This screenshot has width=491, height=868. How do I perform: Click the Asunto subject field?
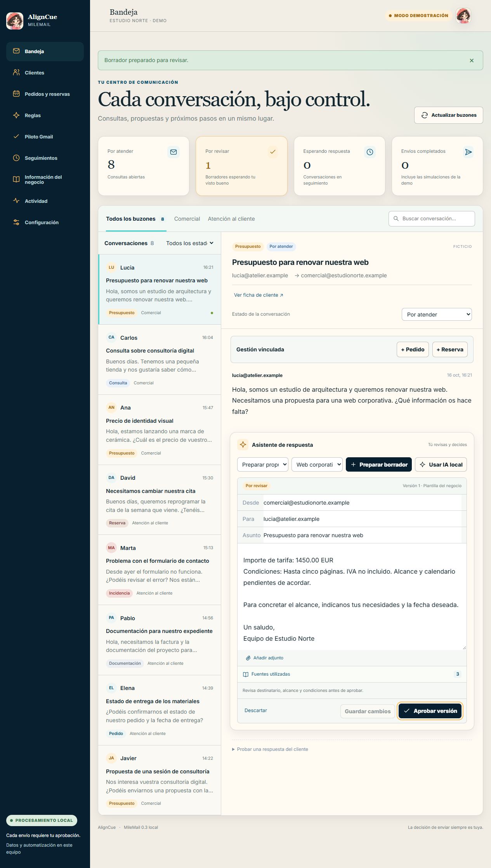click(x=362, y=535)
